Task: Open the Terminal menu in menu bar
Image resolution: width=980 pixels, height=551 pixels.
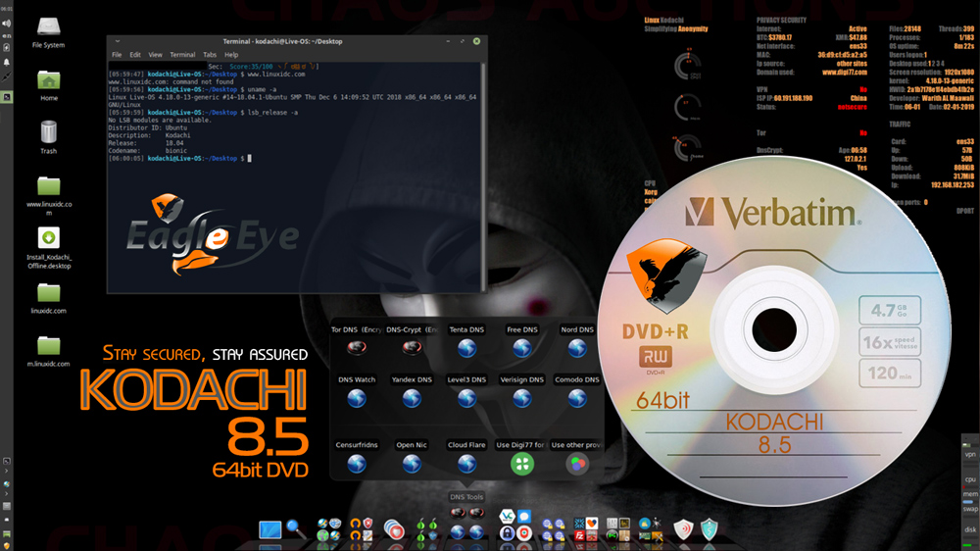Action: (x=182, y=54)
